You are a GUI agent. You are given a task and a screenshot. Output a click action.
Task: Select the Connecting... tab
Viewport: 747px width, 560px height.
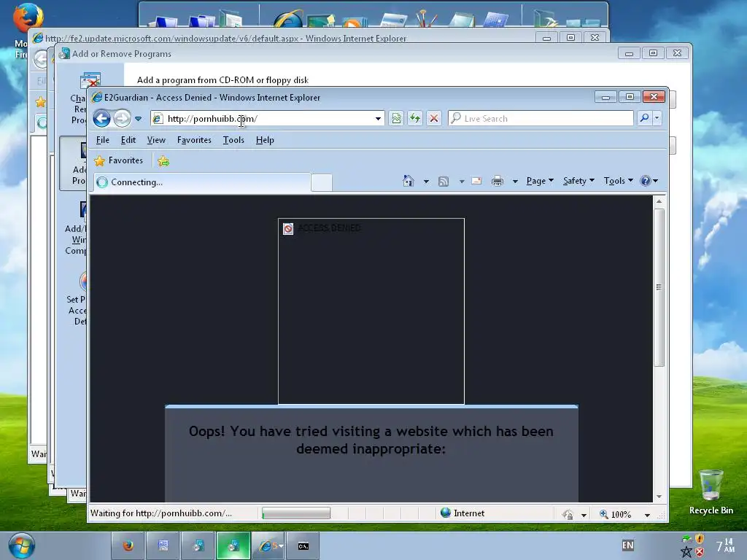coord(202,182)
